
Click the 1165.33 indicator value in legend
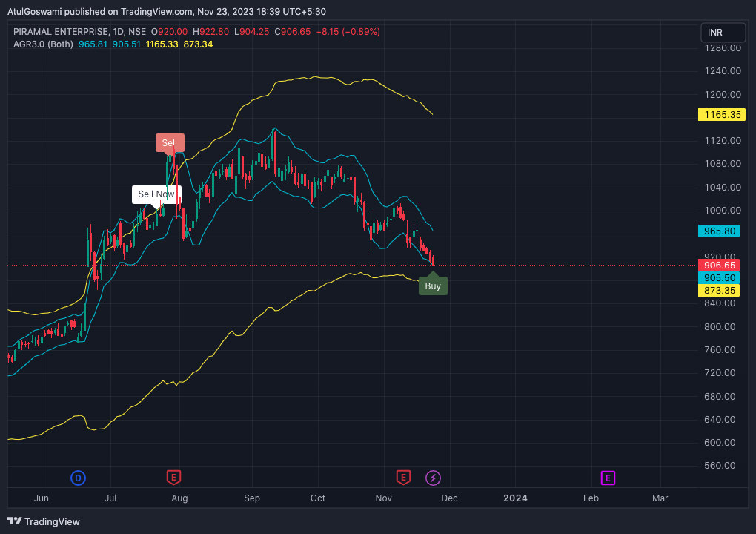(162, 44)
